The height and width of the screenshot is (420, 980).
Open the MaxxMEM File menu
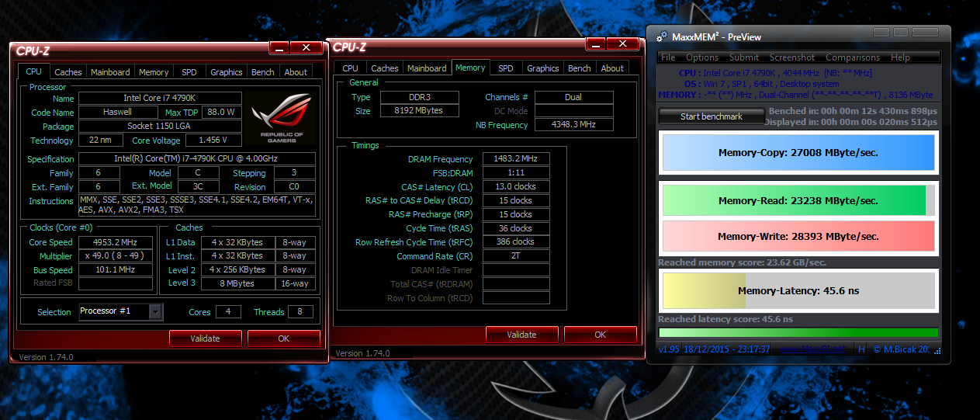[668, 57]
